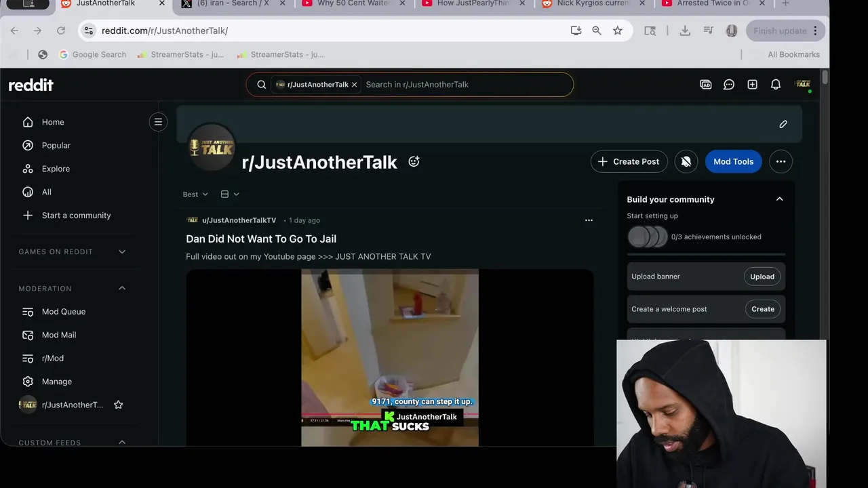Image resolution: width=868 pixels, height=488 pixels.
Task: Switch to How JustPearlyThings tab
Action: coord(473,3)
